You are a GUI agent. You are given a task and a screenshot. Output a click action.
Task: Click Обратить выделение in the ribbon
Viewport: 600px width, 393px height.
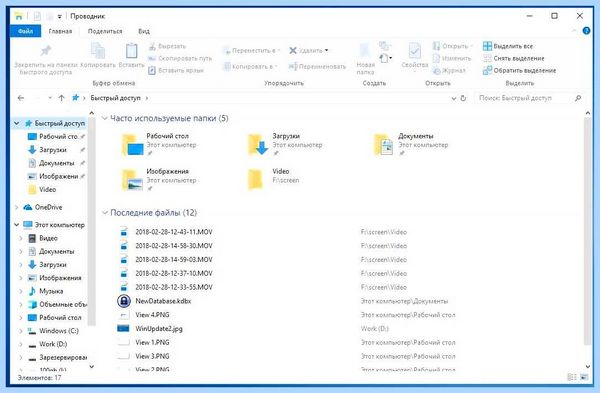pyautogui.click(x=519, y=70)
